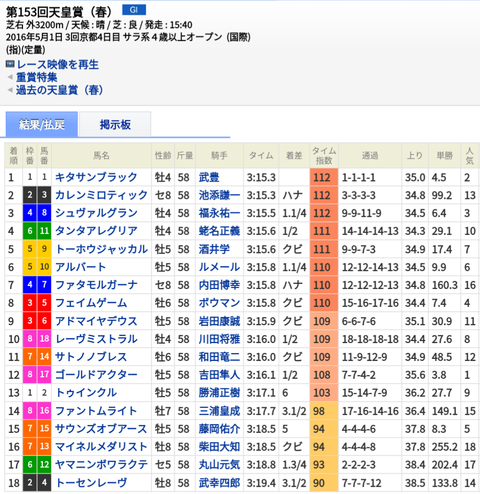
Task: Open horse キタサンブラック
Action: [96, 177]
